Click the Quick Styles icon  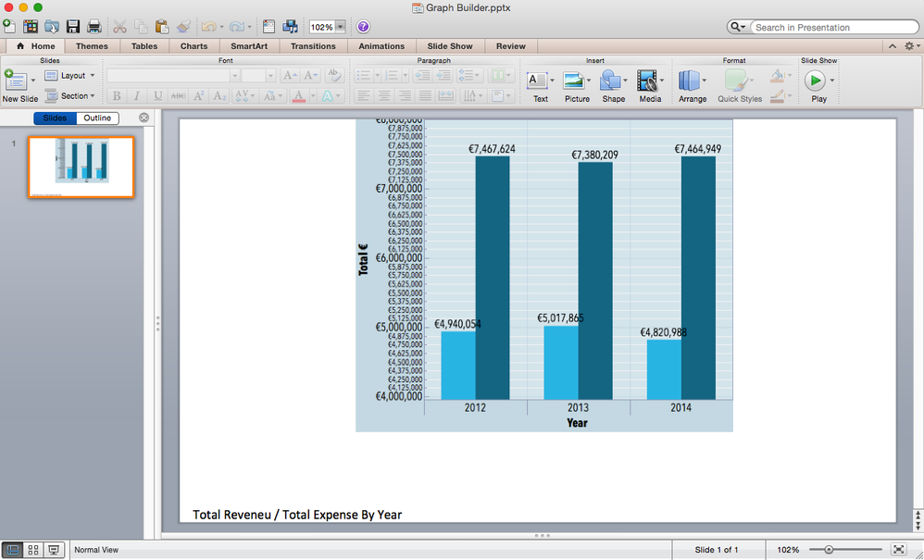(x=737, y=81)
